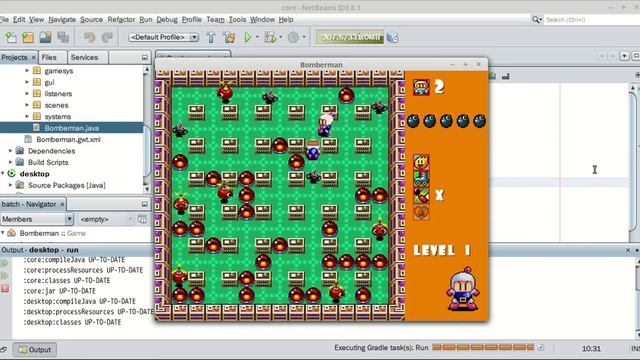The image size is (640, 360).
Task: Expand the listeners package node
Action: (x=27, y=93)
